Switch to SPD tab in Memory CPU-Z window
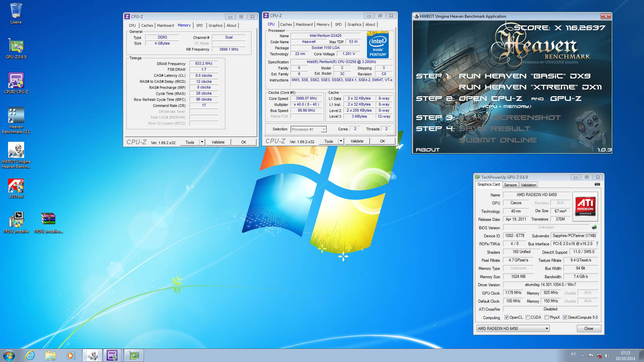Screen dimensions: 644x362 click(x=199, y=25)
